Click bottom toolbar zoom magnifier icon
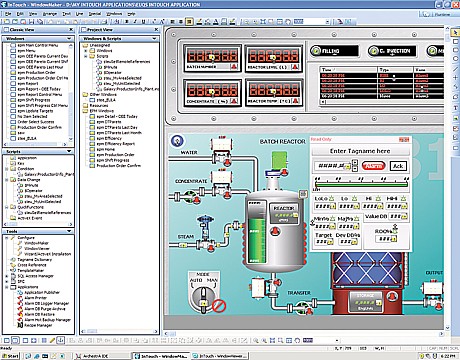The image size is (460, 360). tap(256, 340)
